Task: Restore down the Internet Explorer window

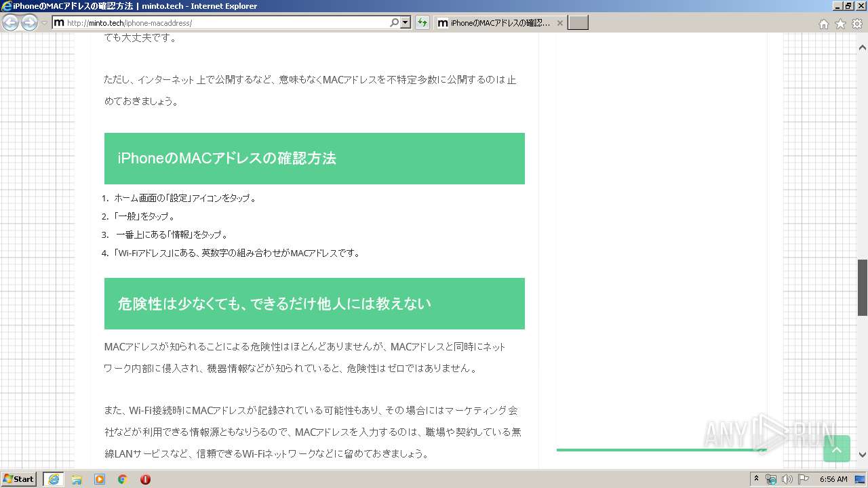Action: click(848, 6)
